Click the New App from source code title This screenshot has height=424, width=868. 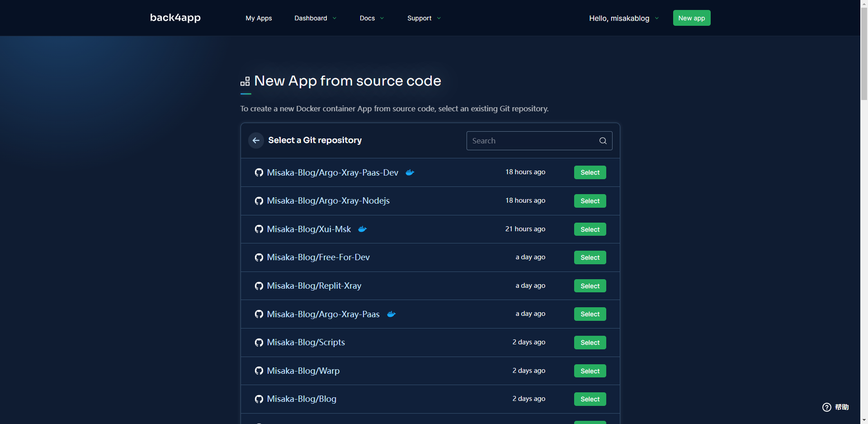coord(348,81)
